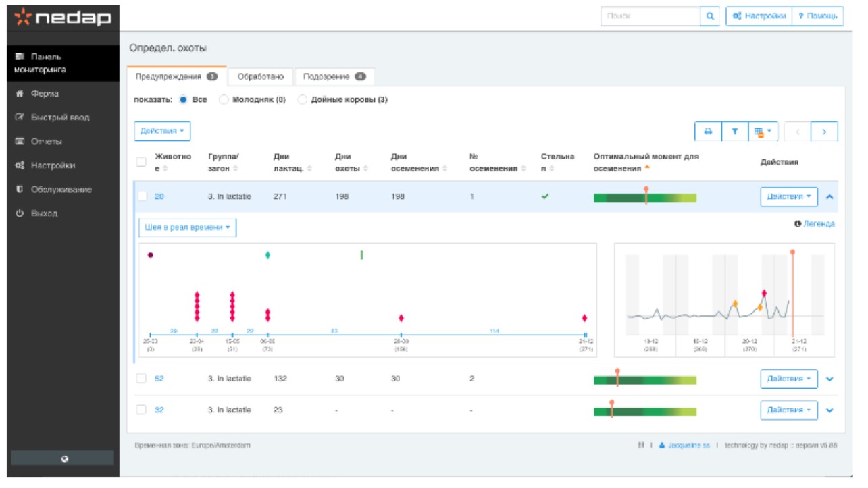The width and height of the screenshot is (868, 488).
Task: Switch to Обработано tab
Action: (261, 77)
